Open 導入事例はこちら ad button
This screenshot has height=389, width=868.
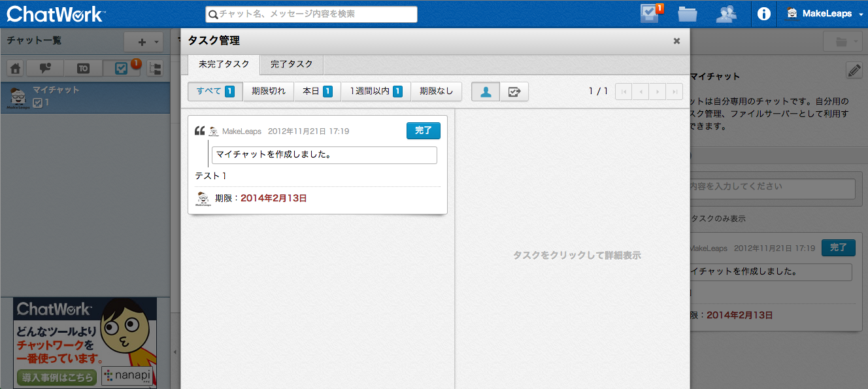pyautogui.click(x=57, y=377)
